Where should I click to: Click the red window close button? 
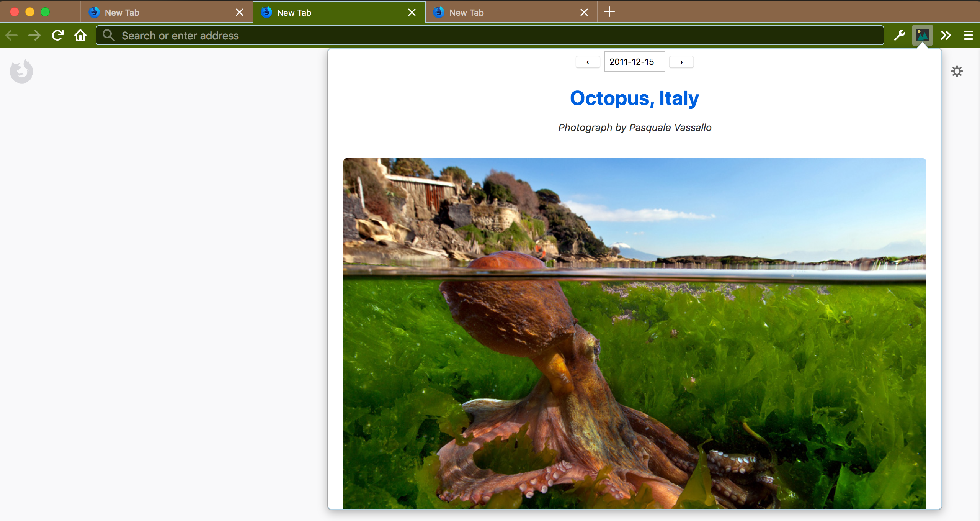pos(15,12)
